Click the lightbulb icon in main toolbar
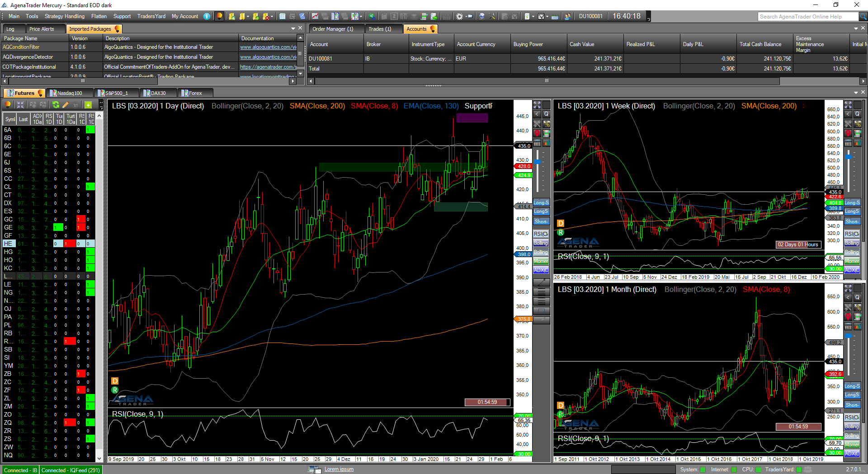 [219, 16]
